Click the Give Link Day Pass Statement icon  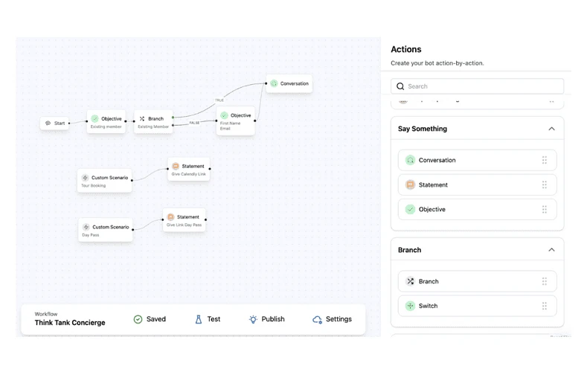pyautogui.click(x=170, y=216)
